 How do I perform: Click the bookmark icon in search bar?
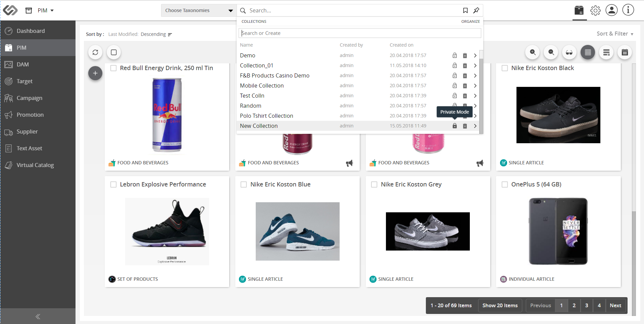465,10
